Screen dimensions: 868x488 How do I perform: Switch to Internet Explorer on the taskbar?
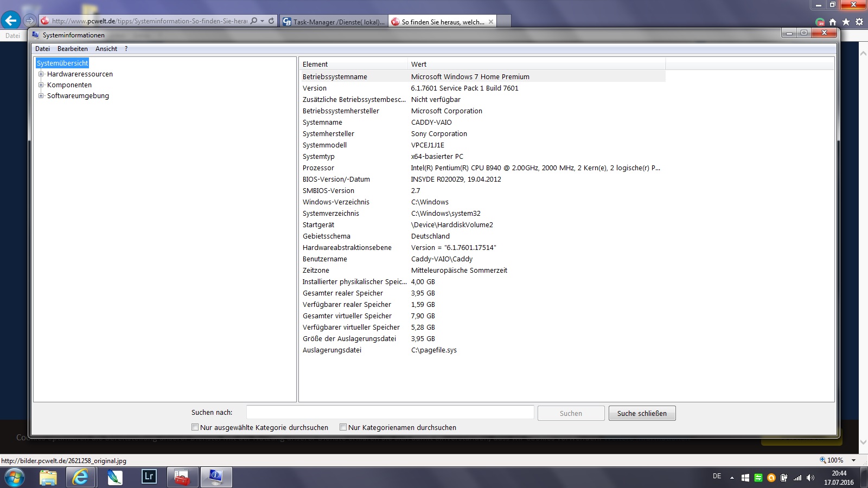(x=81, y=478)
